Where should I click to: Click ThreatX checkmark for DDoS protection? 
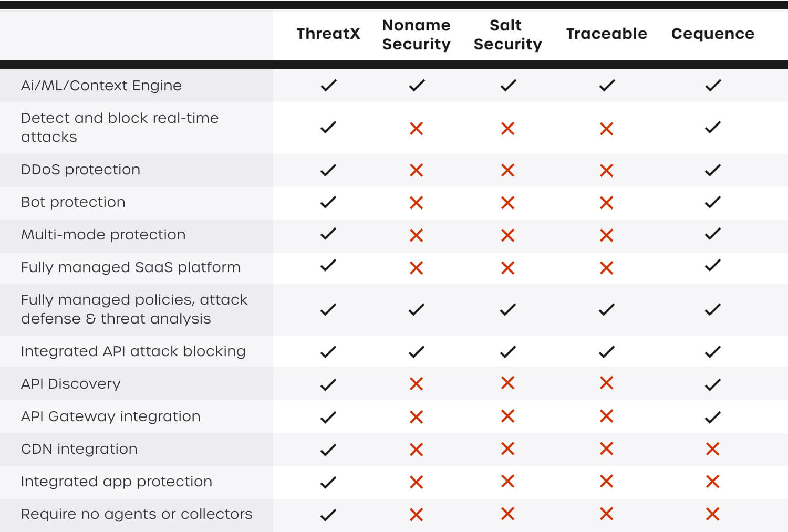[328, 170]
